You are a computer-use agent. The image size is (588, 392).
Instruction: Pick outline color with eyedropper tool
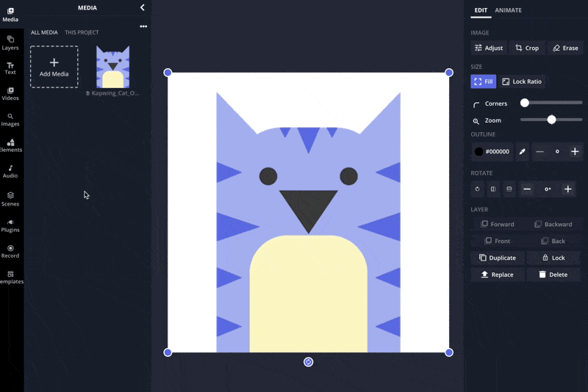click(x=523, y=151)
